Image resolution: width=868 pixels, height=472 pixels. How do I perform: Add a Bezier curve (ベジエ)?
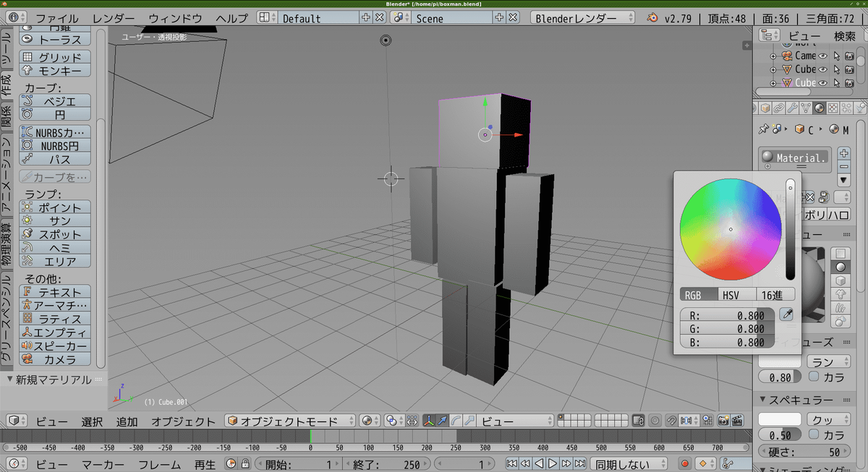55,101
